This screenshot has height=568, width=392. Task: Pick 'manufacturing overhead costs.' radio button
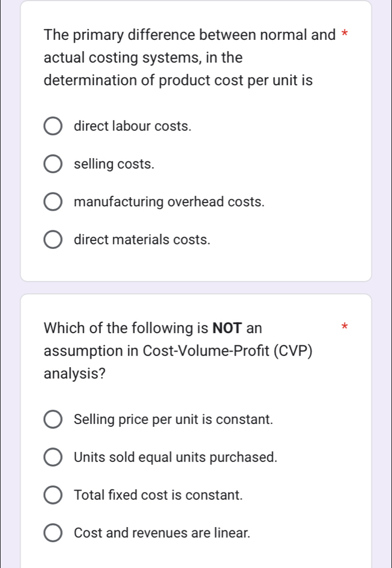click(x=53, y=202)
